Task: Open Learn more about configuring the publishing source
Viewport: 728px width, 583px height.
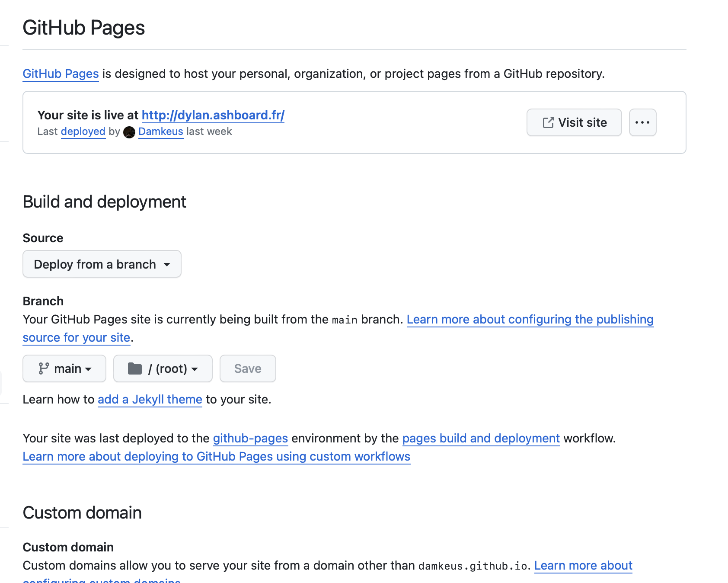Action: 530,320
